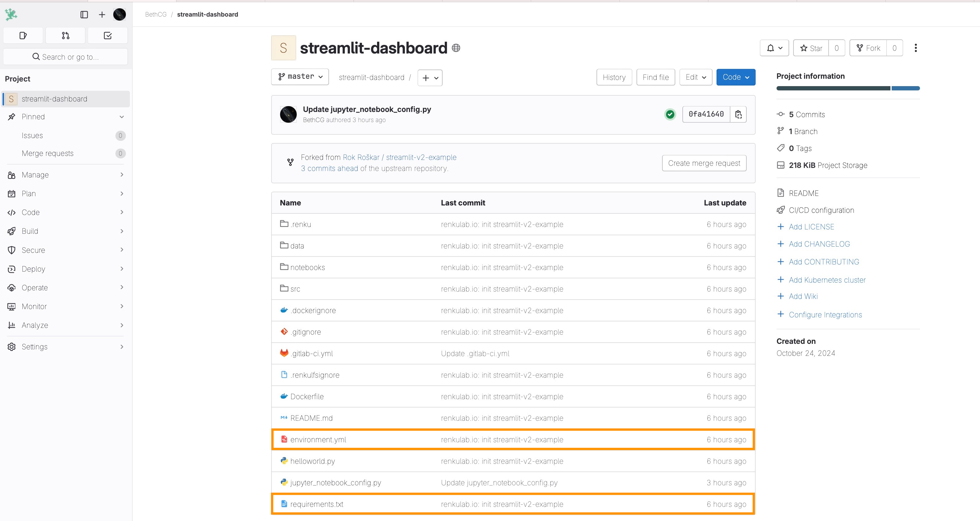Viewport: 980px width, 521px height.
Task: Open the src folder
Action: tap(295, 289)
